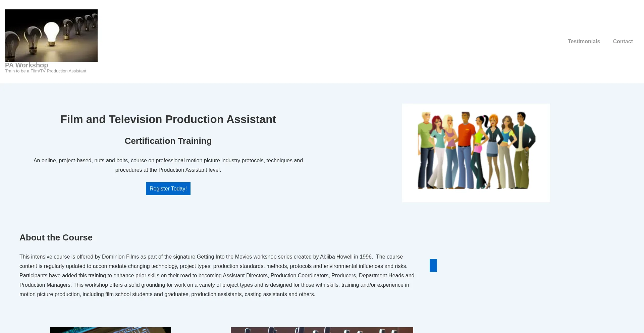Screen dimensions: 644x333
Task: Click the dark keyboard image at bottom left
Action: 111,330
